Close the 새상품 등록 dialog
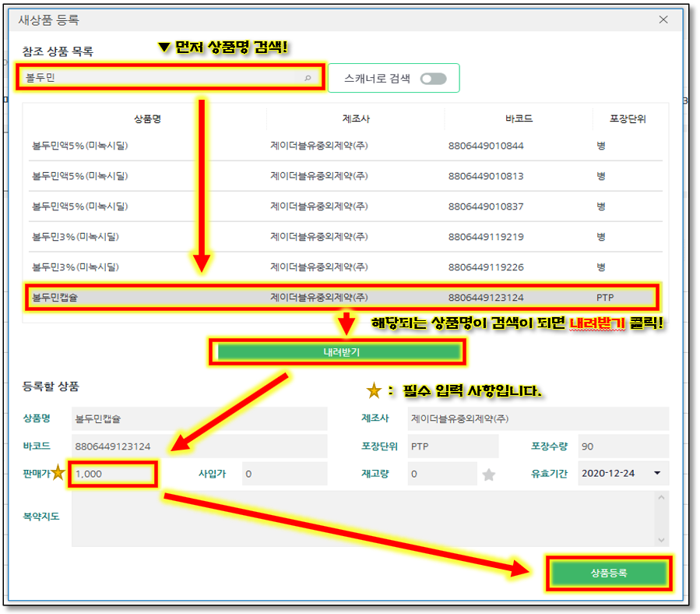Screen dimensions: 700x614 click(663, 19)
